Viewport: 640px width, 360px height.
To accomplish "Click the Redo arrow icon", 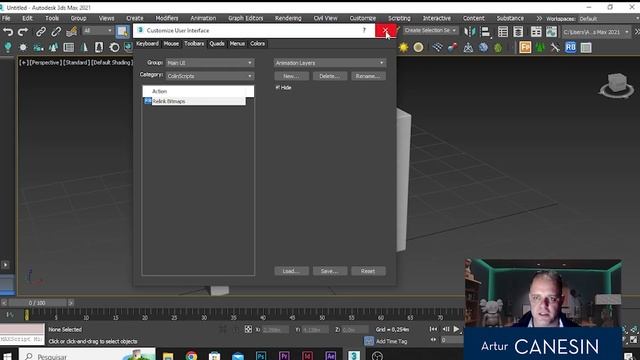I will (x=23, y=31).
